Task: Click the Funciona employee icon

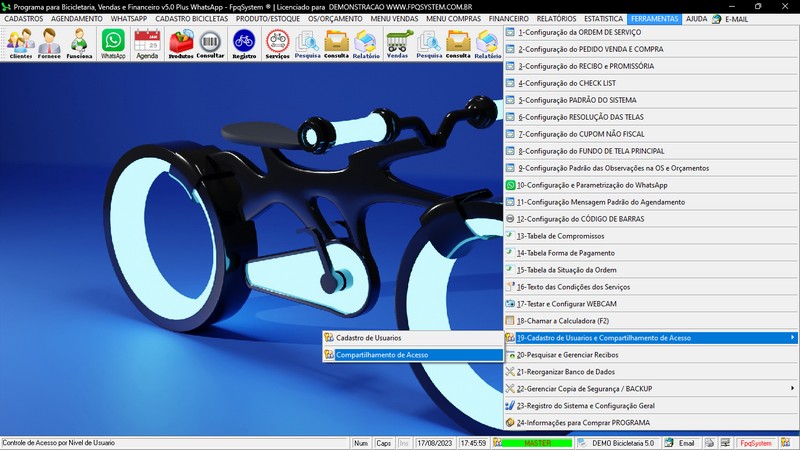Action: [x=79, y=43]
